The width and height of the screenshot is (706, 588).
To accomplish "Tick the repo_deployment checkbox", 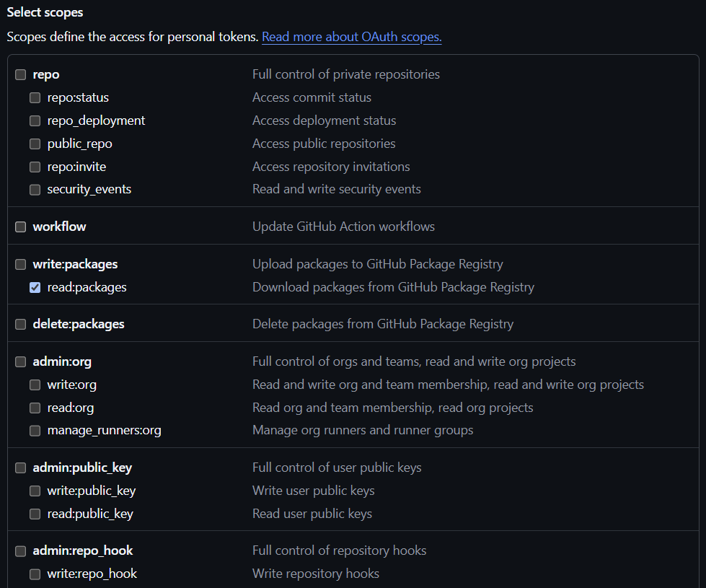I will tap(35, 120).
